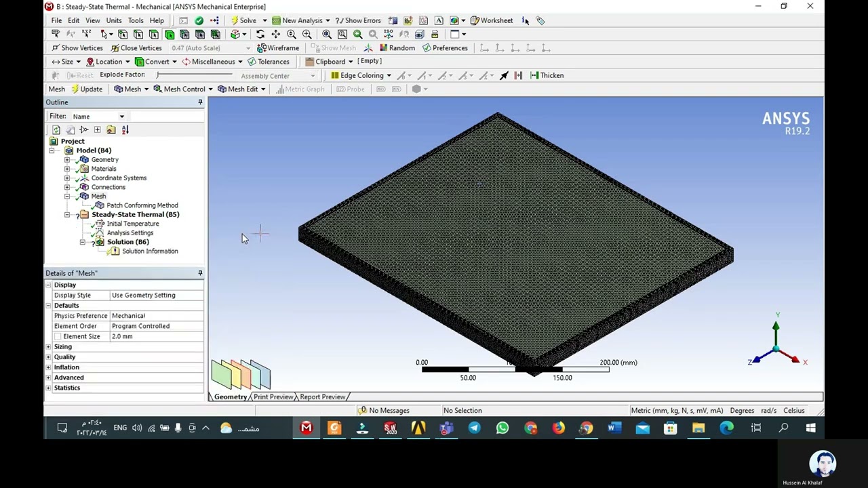Viewport: 868px width, 488px height.
Task: Open the Filter Name combo box
Action: [x=98, y=117]
